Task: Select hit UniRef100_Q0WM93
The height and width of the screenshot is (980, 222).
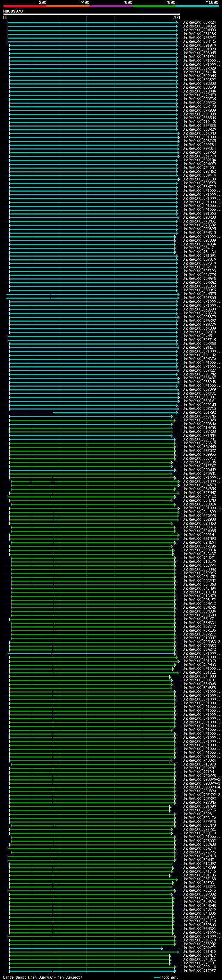Action: (199, 30)
